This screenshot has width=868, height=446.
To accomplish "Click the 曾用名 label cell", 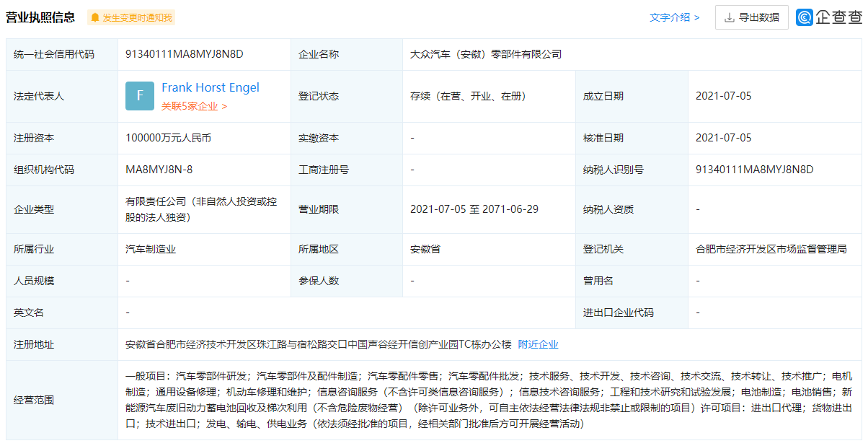I will click(632, 281).
